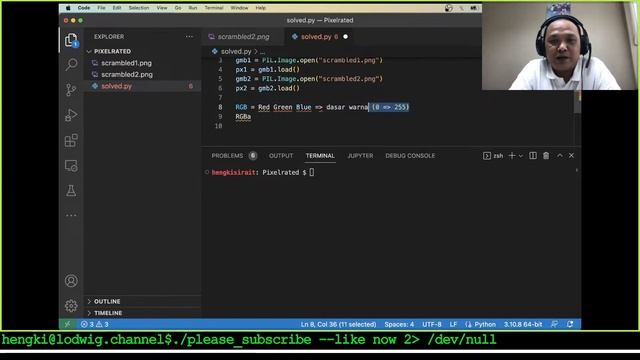640x360 pixels.
Task: Select Python interpreter 3.10.8 64-bit
Action: click(523, 324)
